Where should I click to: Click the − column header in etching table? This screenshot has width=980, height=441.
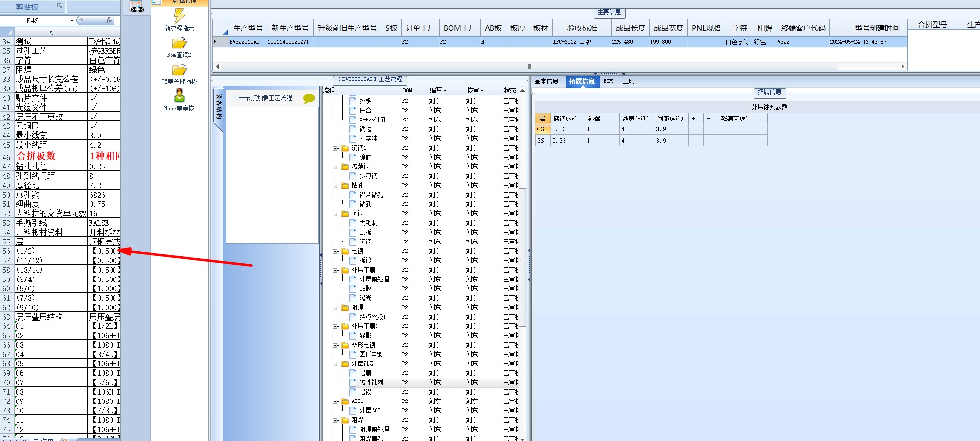(x=711, y=119)
